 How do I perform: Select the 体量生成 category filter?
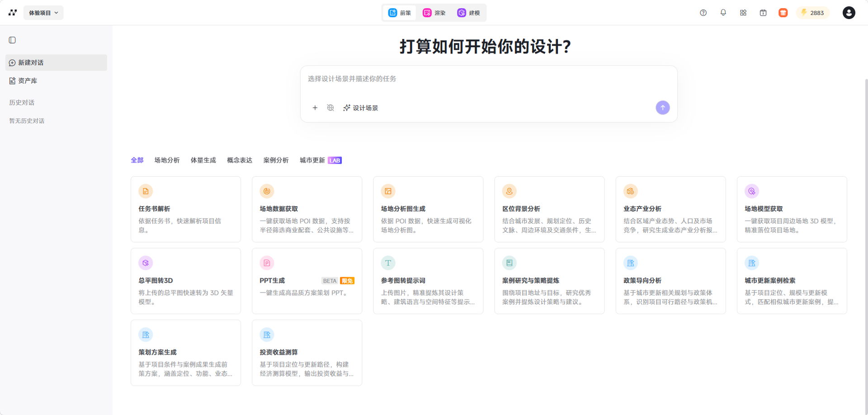coord(203,160)
